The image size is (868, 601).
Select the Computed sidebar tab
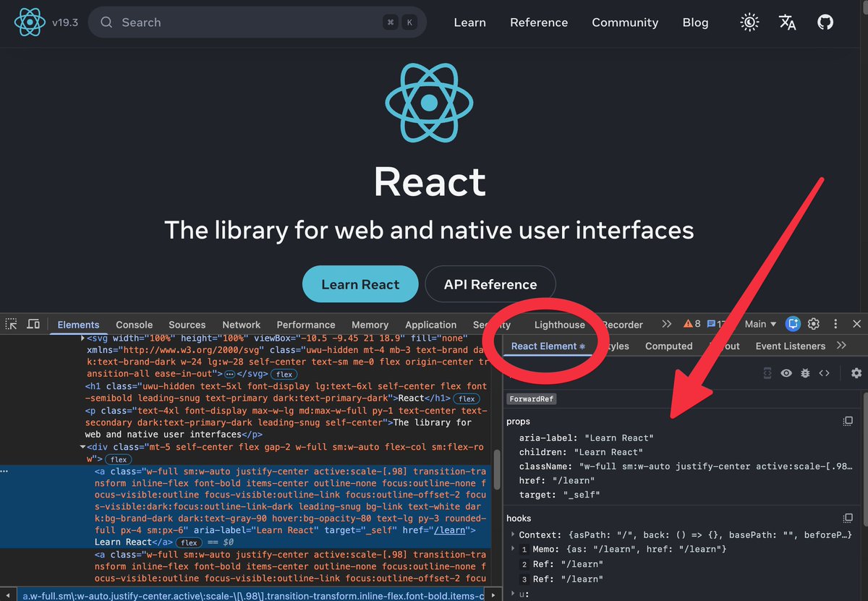[669, 346]
